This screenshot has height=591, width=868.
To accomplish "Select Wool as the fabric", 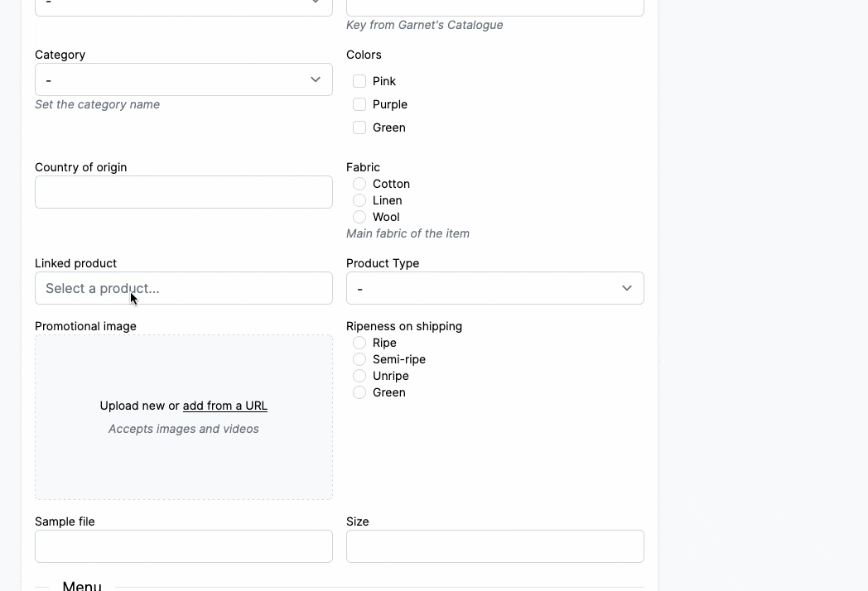I will pyautogui.click(x=359, y=217).
